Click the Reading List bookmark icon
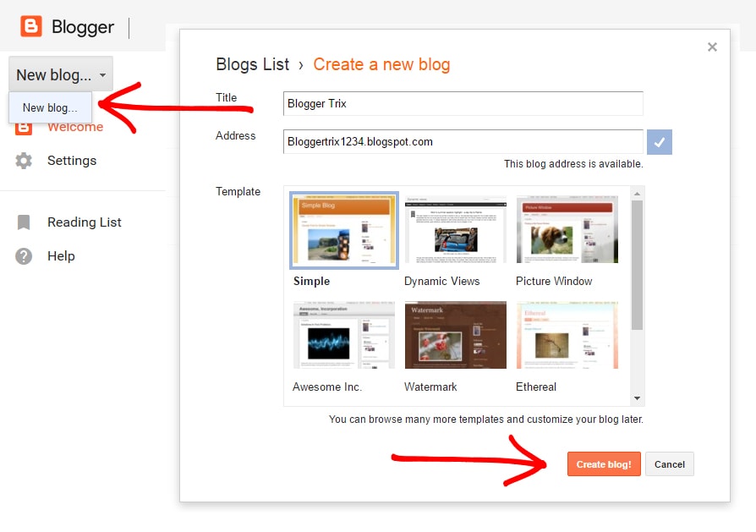This screenshot has height=532, width=756. pos(24,222)
